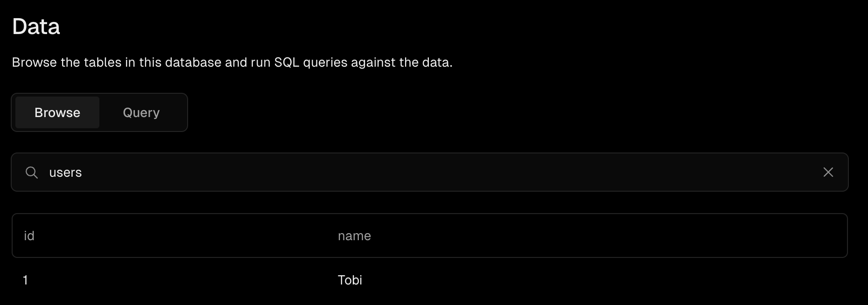
Task: Switch to the Query tab
Action: coord(141,113)
